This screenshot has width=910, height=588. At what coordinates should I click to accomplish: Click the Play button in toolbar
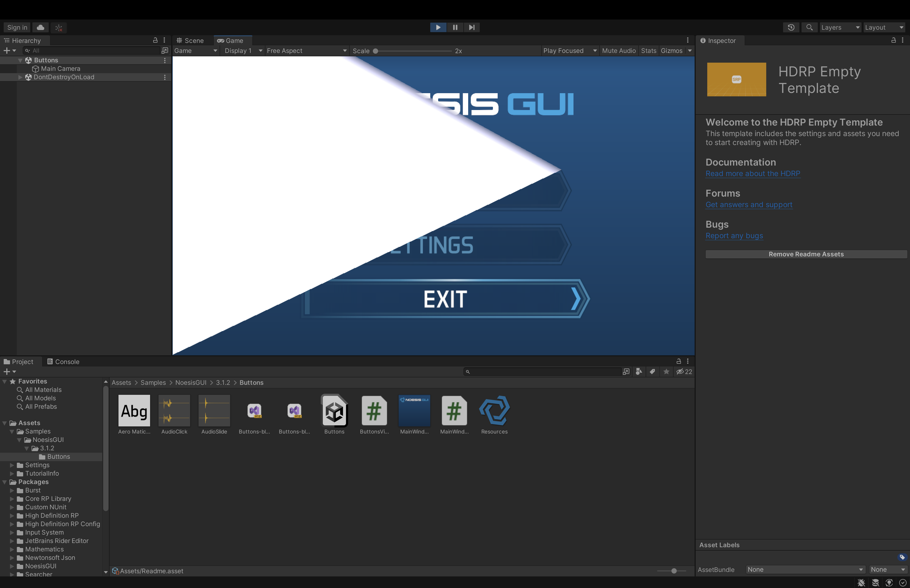pos(438,27)
